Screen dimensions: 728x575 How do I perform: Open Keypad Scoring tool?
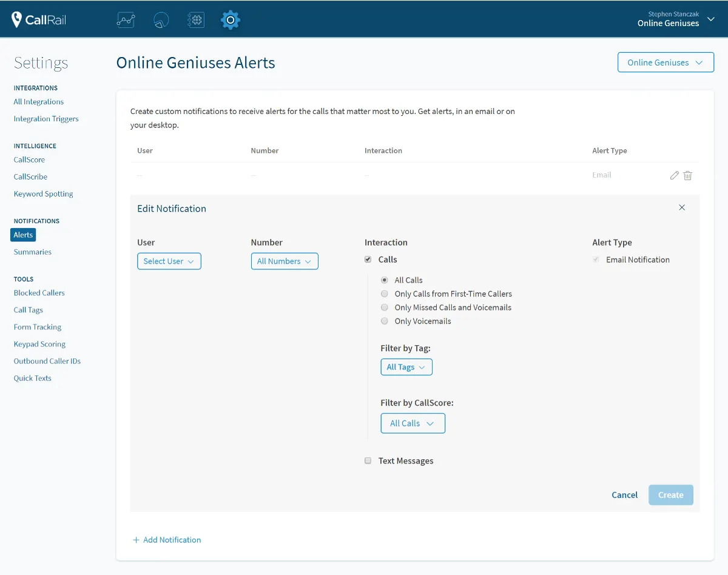tap(39, 344)
